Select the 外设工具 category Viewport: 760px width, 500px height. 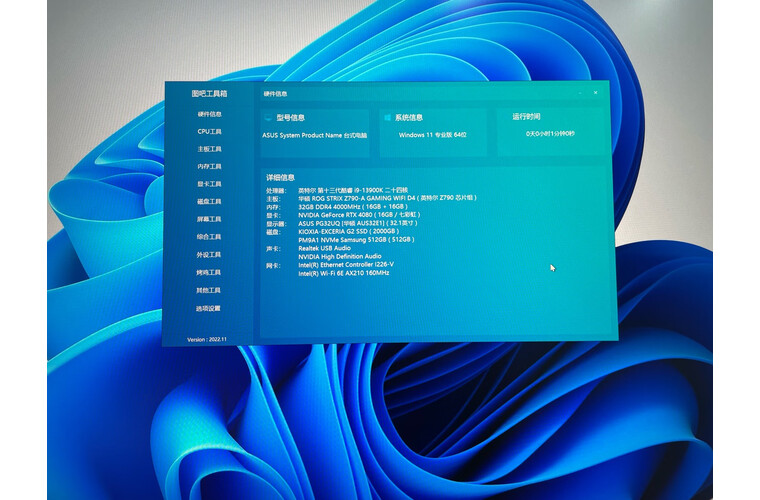point(209,255)
